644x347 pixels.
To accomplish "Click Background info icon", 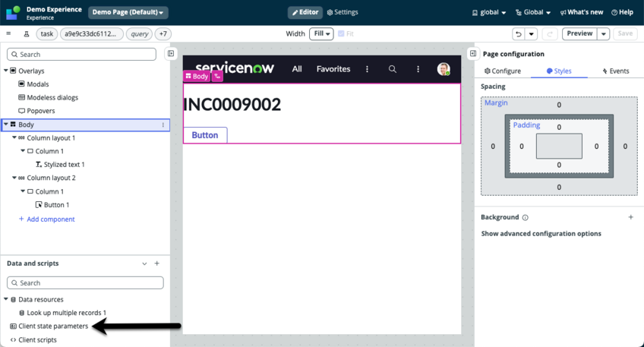I will [x=525, y=217].
